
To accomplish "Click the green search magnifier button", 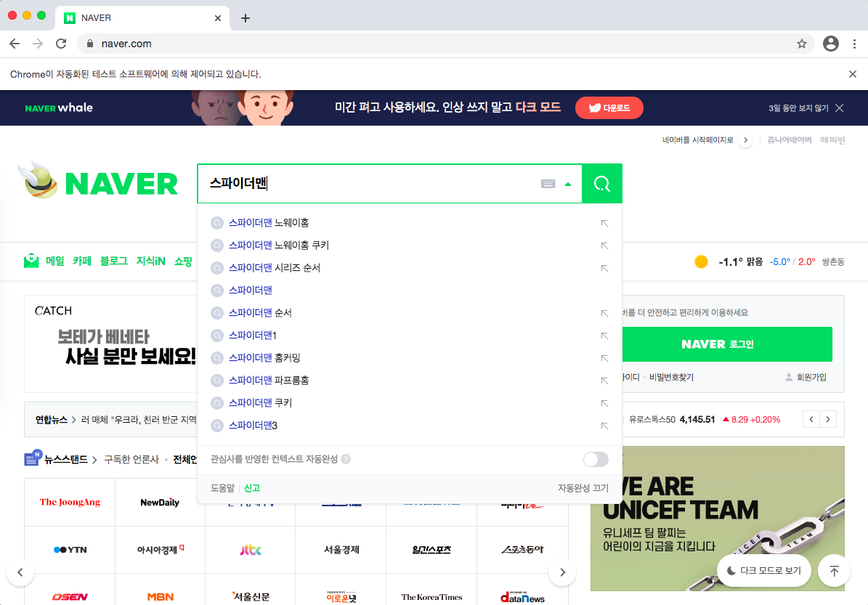I will coord(601,183).
